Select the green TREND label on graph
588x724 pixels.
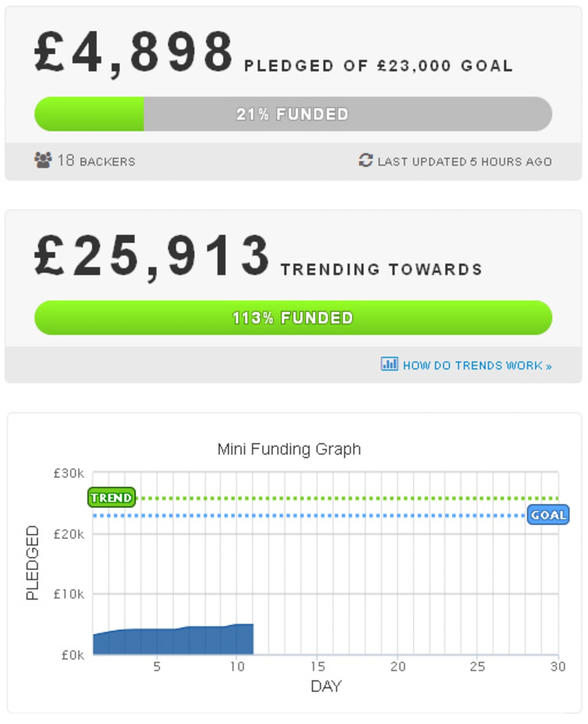click(x=112, y=498)
